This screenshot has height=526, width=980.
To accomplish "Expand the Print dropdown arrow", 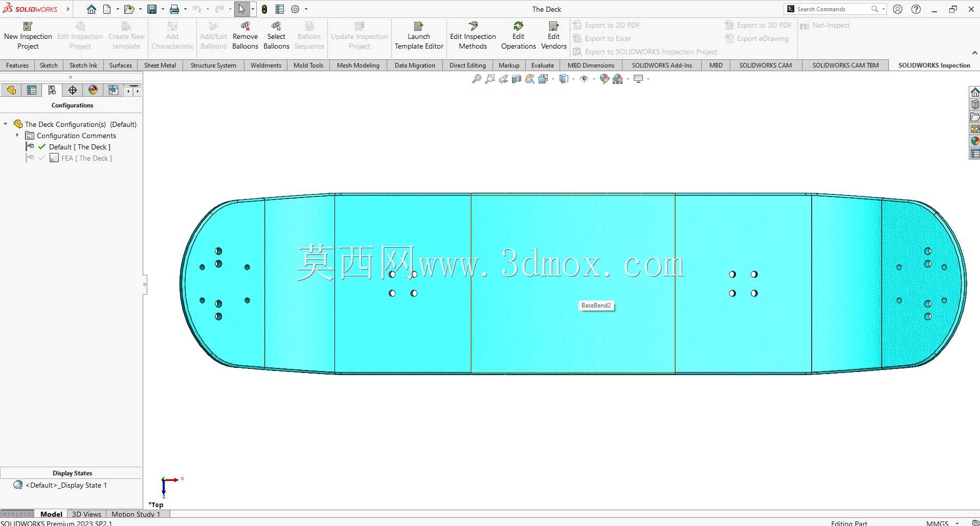I will 185,9.
